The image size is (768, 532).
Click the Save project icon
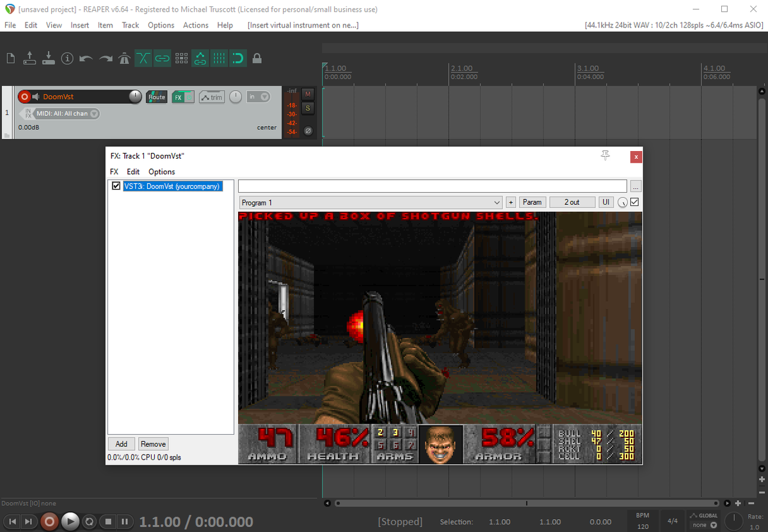[48, 58]
